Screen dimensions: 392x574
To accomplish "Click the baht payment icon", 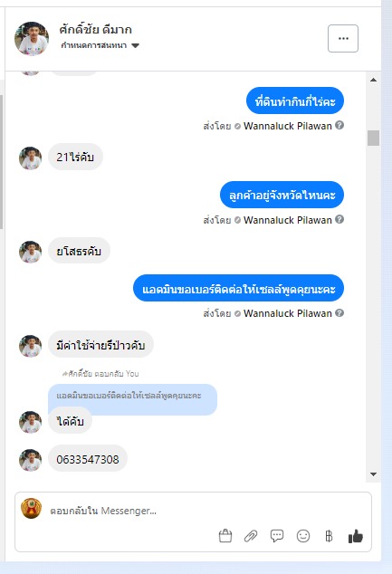I will tap(329, 536).
